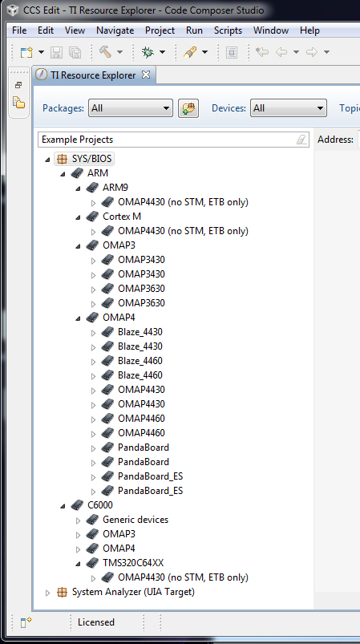Open the Edit menu
The image size is (360, 644).
(x=46, y=30)
